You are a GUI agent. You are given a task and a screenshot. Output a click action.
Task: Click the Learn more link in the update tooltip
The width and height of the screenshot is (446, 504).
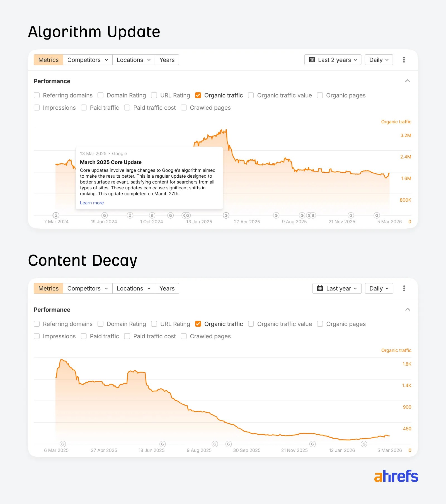coord(91,203)
